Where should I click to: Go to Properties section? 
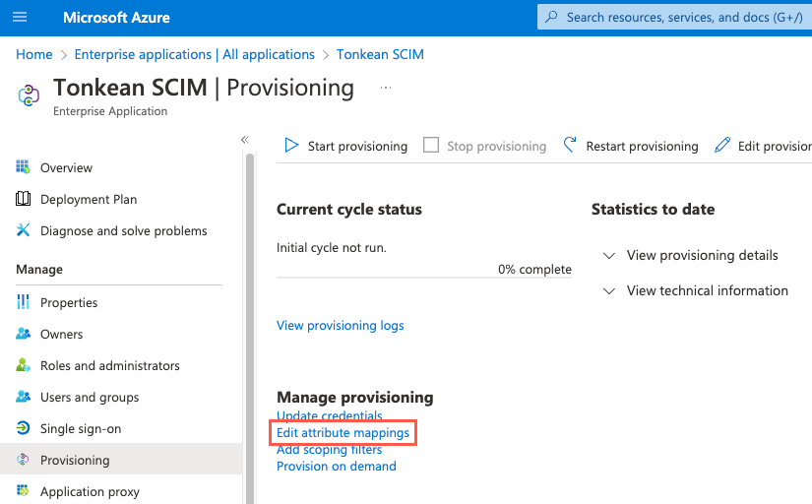tap(69, 303)
